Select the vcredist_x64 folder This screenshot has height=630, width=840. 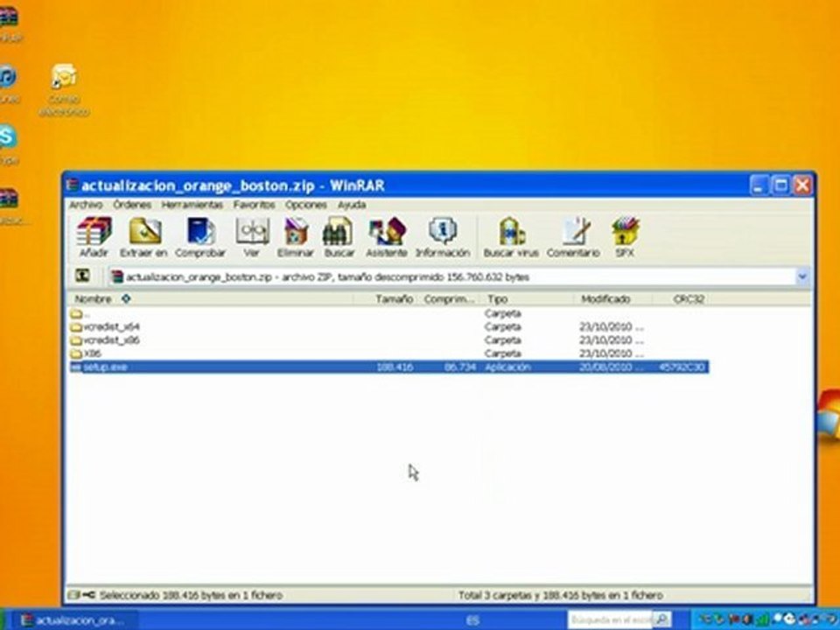(389, 326)
